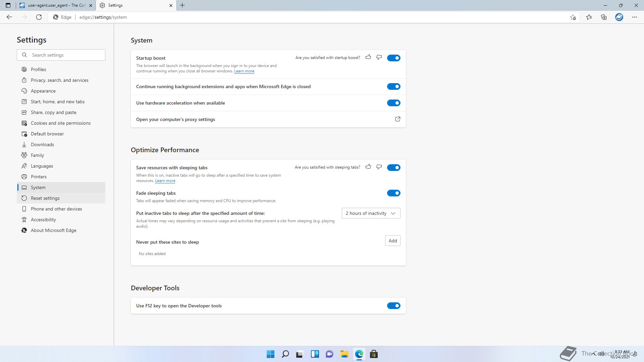Image resolution: width=644 pixels, height=362 pixels.
Task: Open Edge Settings and more ellipsis
Action: [x=634, y=17]
